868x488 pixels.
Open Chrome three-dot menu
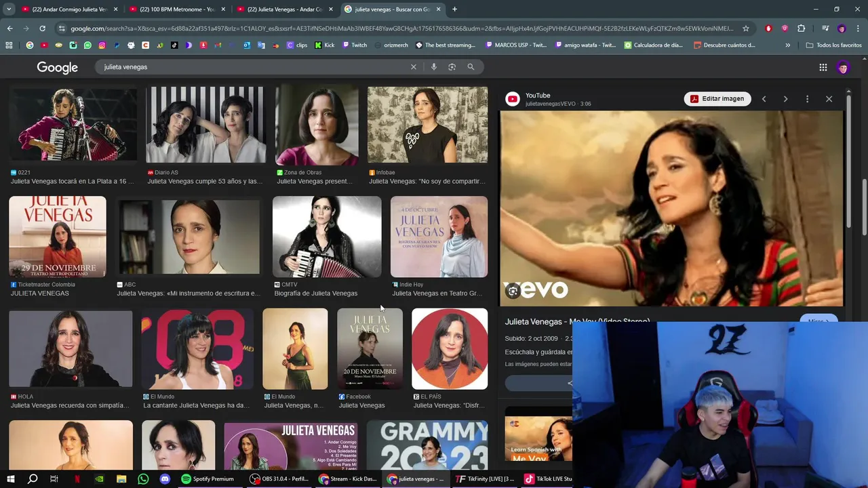coord(858,28)
